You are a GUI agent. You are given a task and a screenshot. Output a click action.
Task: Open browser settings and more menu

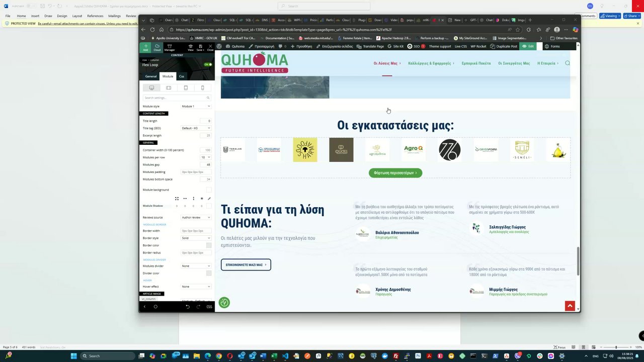tap(566, 30)
